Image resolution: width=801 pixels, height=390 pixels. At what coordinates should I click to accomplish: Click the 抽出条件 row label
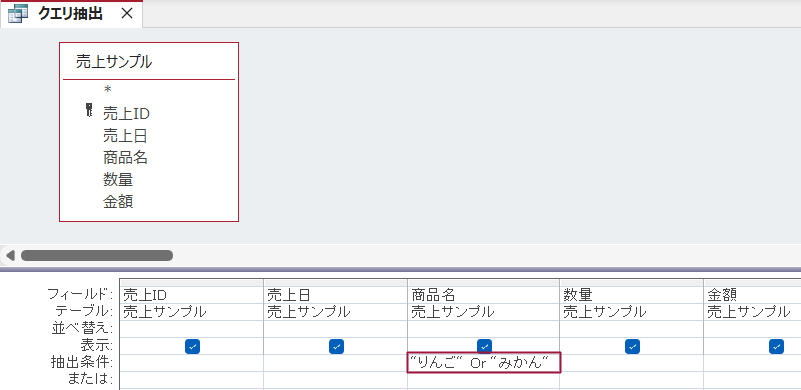(x=81, y=362)
